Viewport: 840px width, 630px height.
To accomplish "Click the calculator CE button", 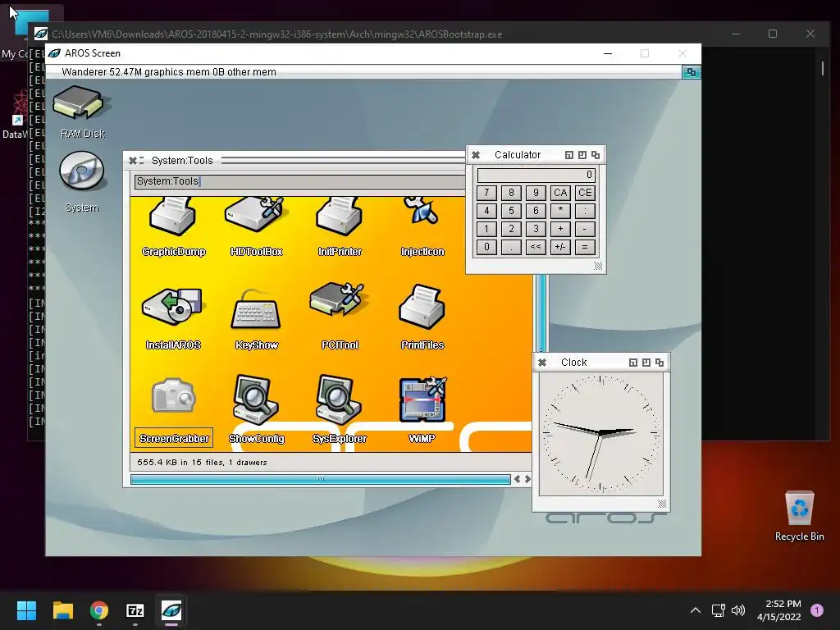I will click(585, 193).
